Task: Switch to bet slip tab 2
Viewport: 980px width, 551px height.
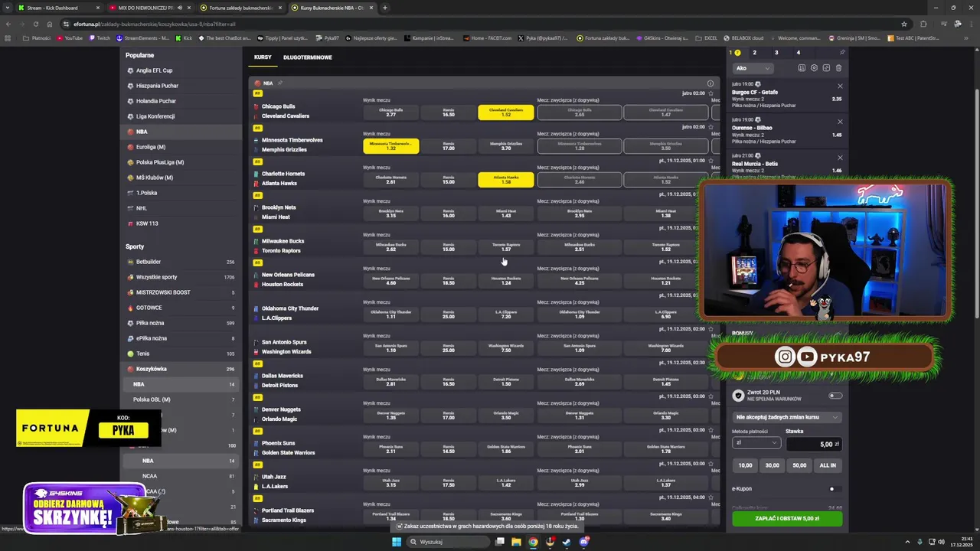Action: click(x=754, y=53)
